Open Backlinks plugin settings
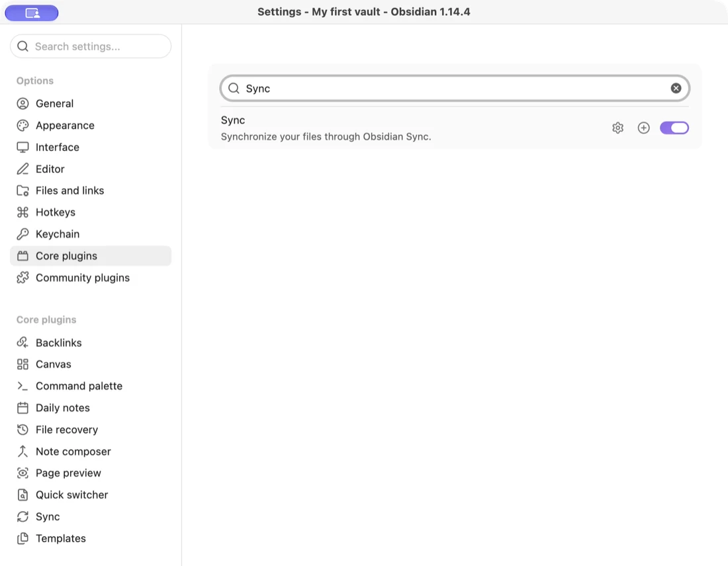 tap(91, 343)
